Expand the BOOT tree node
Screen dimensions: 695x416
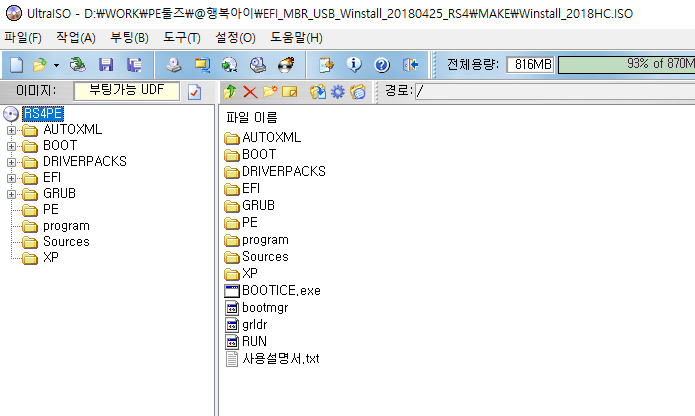click(x=12, y=146)
